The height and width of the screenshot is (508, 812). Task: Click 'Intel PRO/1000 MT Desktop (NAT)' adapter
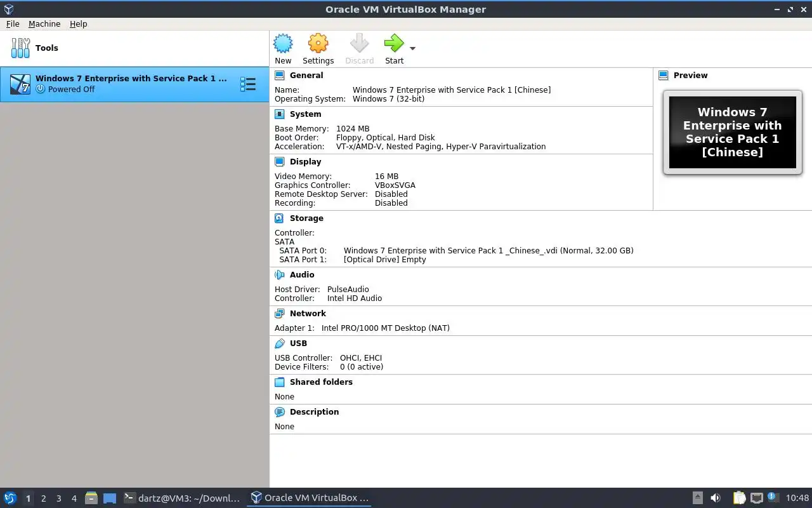pyautogui.click(x=386, y=328)
